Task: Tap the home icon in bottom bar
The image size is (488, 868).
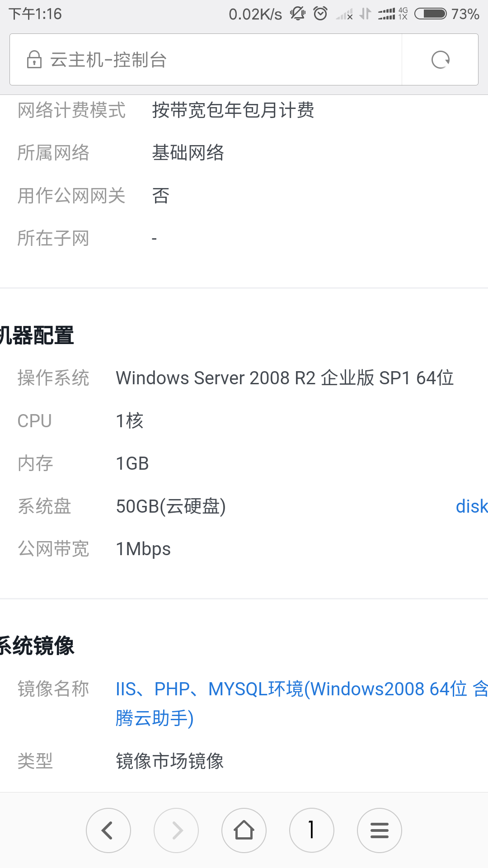Action: (244, 830)
